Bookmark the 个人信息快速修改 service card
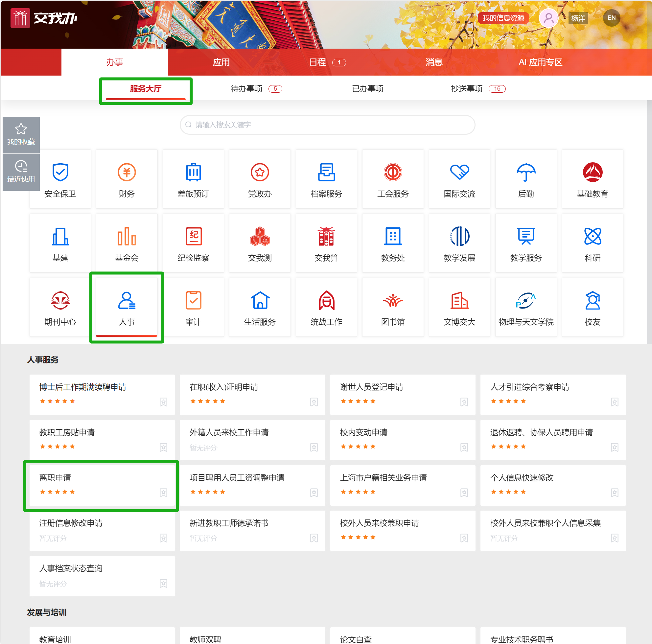This screenshot has width=652, height=644. pyautogui.click(x=614, y=493)
